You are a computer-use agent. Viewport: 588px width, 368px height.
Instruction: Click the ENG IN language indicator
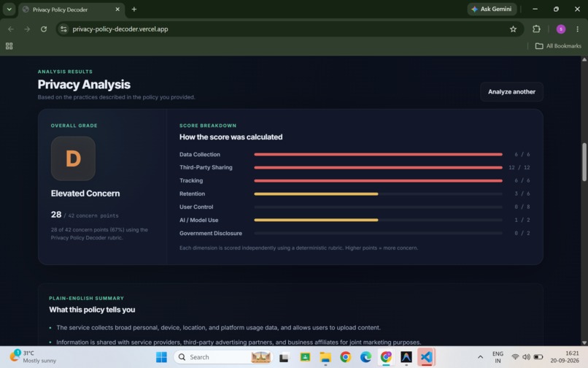coord(498,357)
